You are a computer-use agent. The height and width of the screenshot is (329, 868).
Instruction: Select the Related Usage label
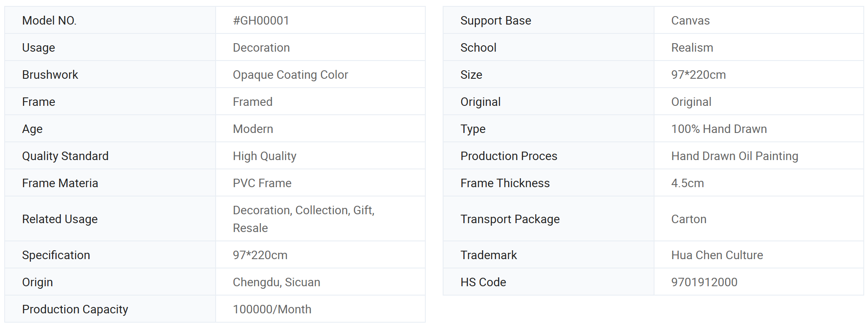60,219
